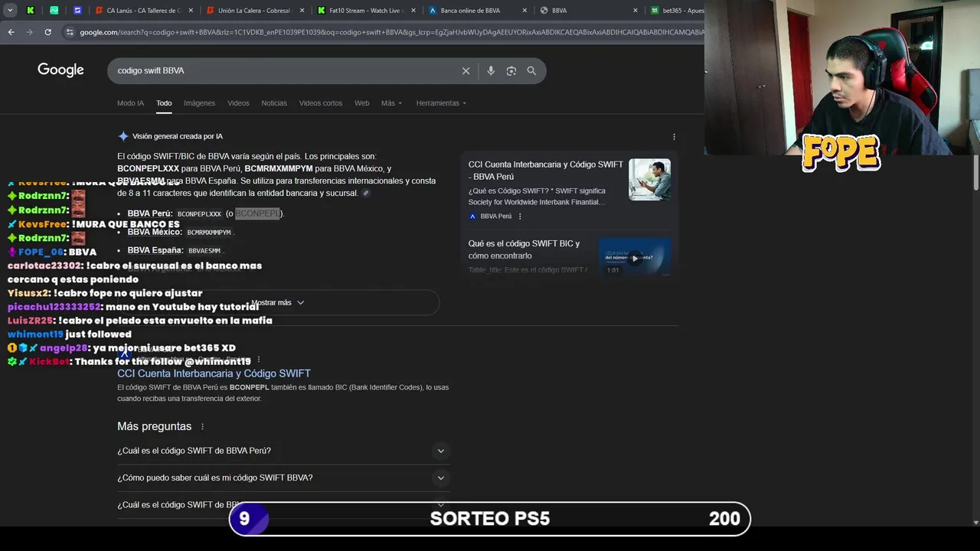Expand AI overview with Mostrar más
The height and width of the screenshot is (551, 980).
tap(278, 303)
